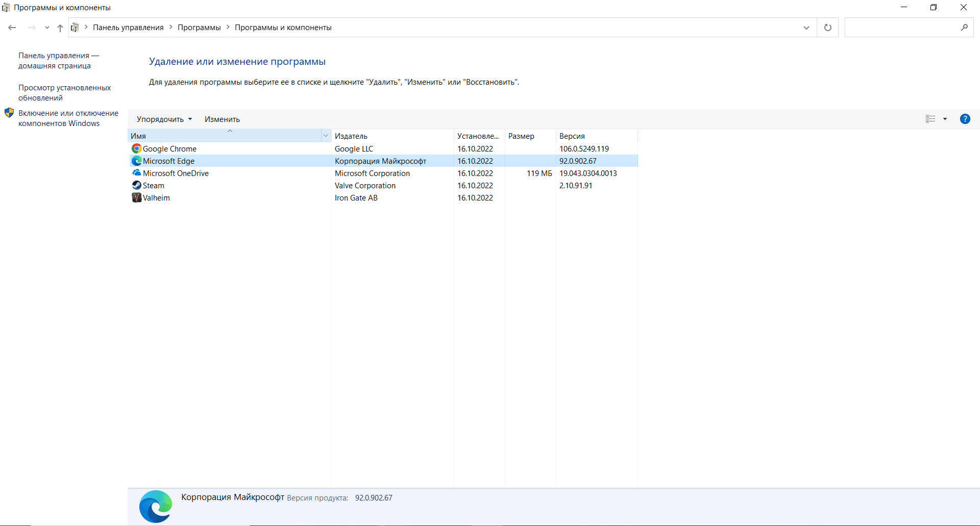Click version 19.043.0304.0013 cell
Image resolution: width=980 pixels, height=526 pixels.
[x=588, y=173]
